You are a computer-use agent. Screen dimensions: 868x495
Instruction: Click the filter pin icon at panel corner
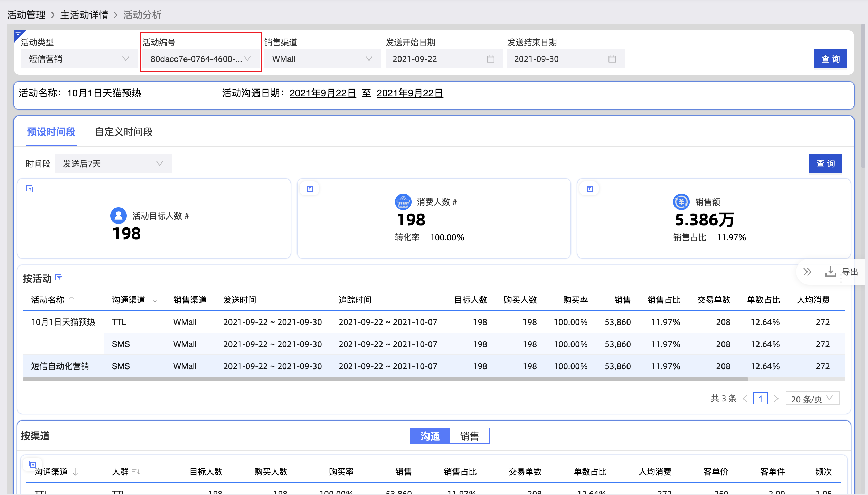pos(18,35)
